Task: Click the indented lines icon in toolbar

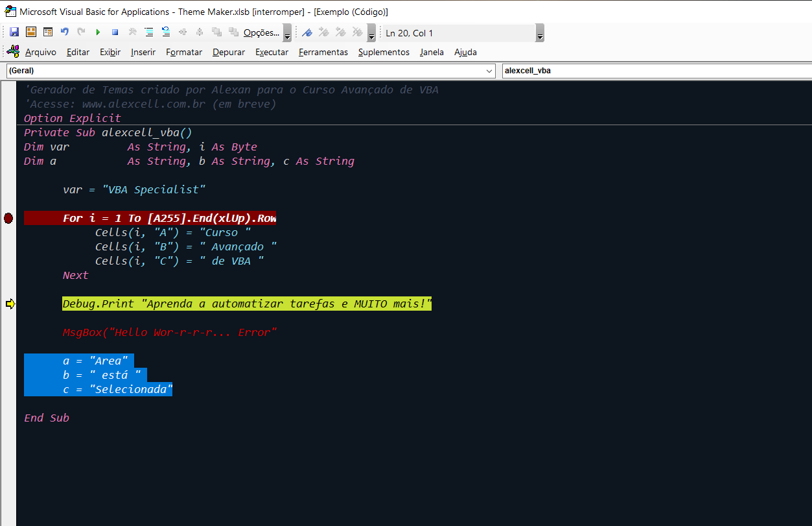Action: point(149,32)
